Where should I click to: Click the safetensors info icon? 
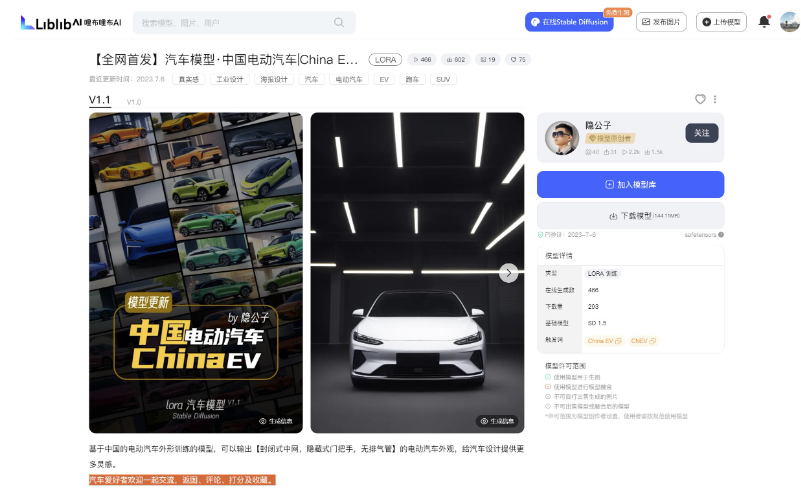(x=721, y=235)
